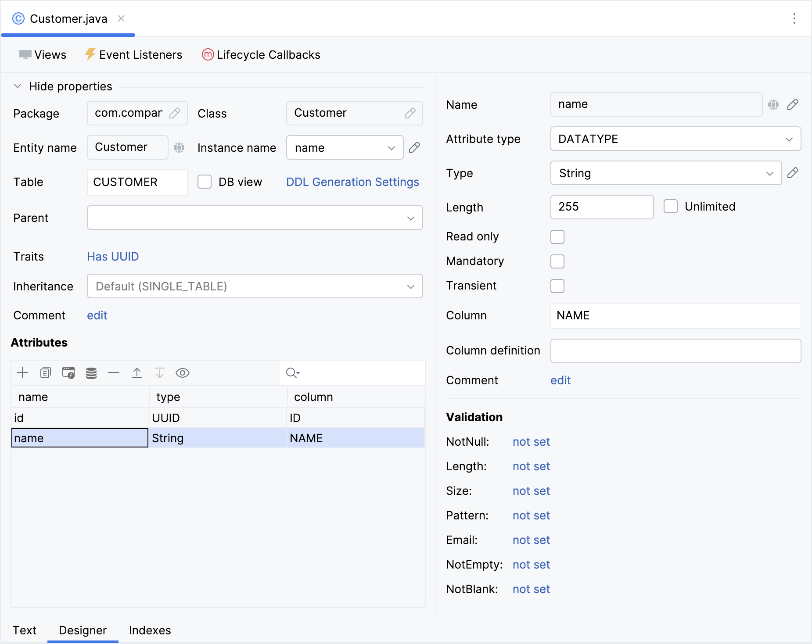Switch to the Indexes tab
Viewport: 812px width, 644px height.
(x=150, y=630)
